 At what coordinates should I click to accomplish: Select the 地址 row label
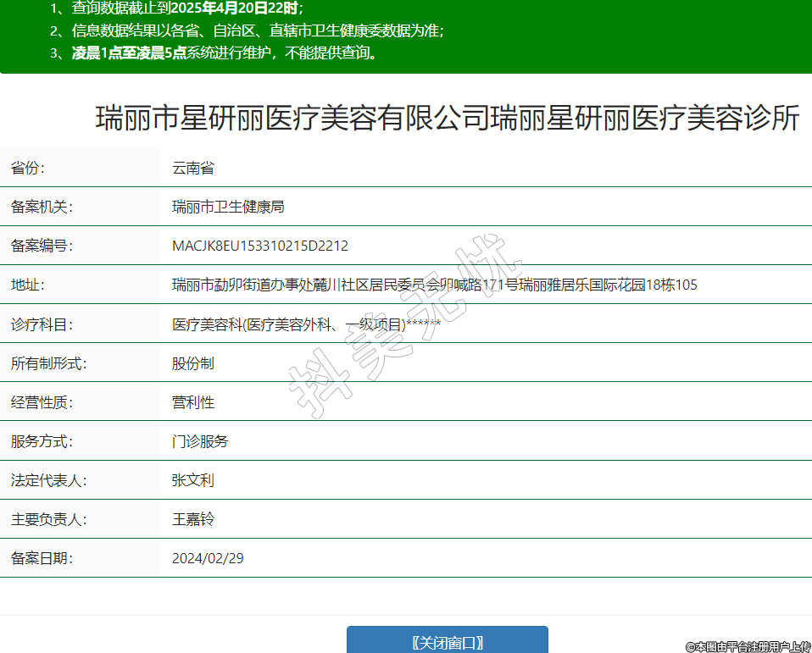click(x=28, y=285)
